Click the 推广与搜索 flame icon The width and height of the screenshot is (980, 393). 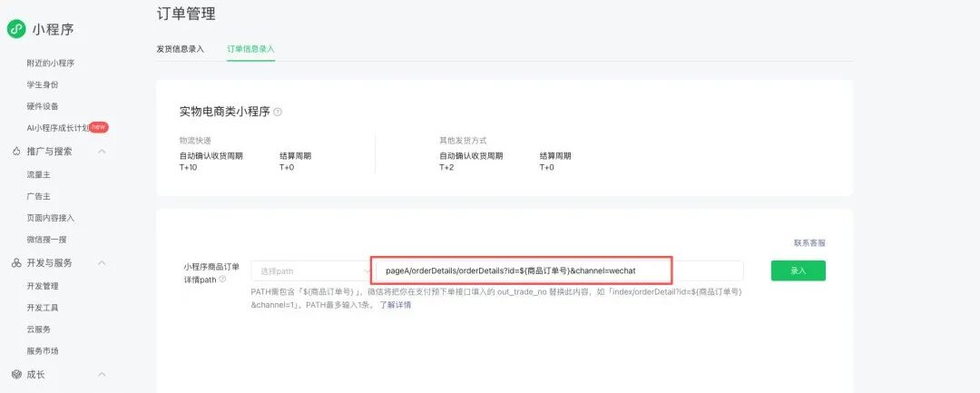tap(16, 152)
